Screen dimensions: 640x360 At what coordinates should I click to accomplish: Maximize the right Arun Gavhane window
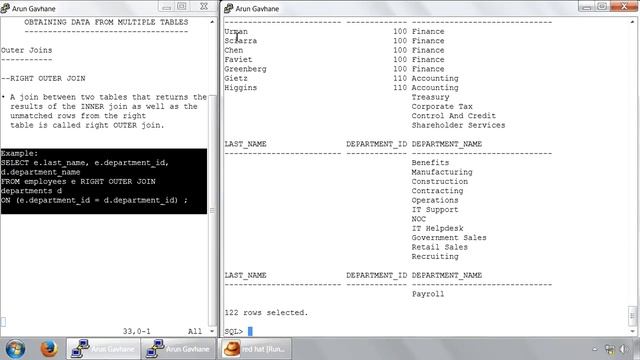[602, 7]
